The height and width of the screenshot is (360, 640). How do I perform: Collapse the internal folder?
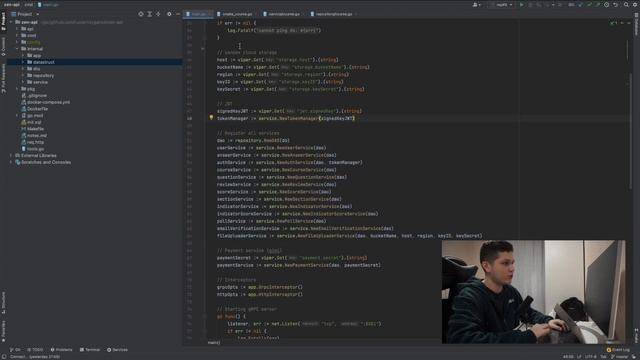tap(17, 49)
